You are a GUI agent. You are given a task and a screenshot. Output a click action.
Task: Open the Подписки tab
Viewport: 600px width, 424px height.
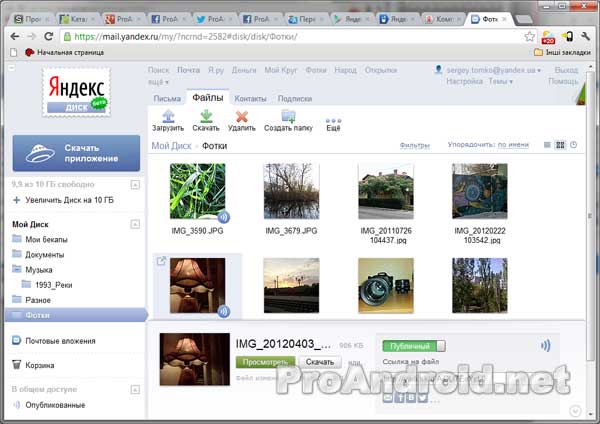295,98
